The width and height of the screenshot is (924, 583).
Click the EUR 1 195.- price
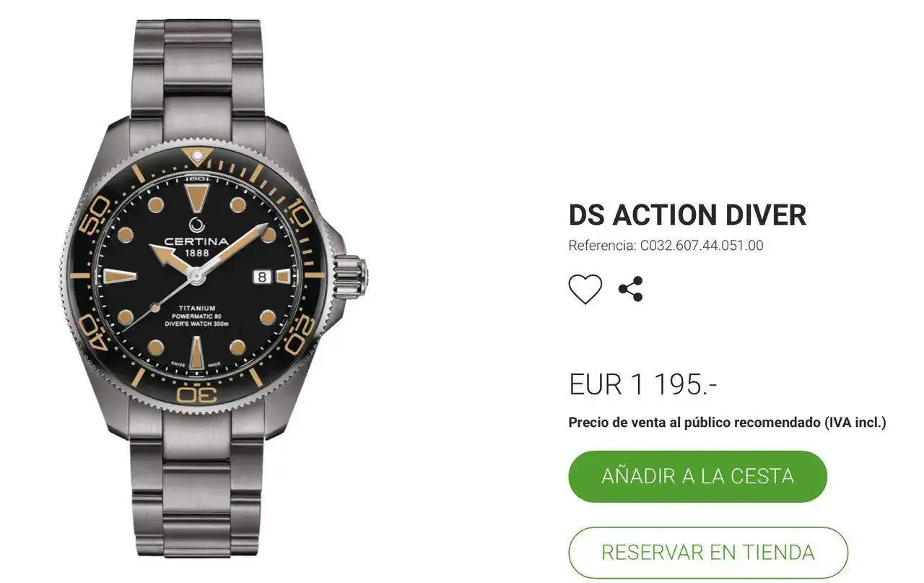[x=642, y=384]
